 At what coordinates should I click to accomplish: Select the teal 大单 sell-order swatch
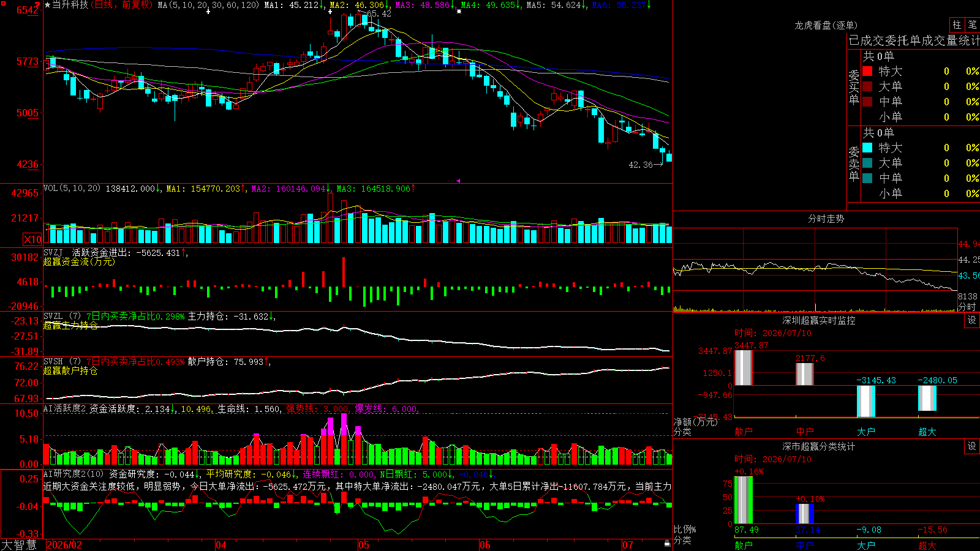[867, 163]
